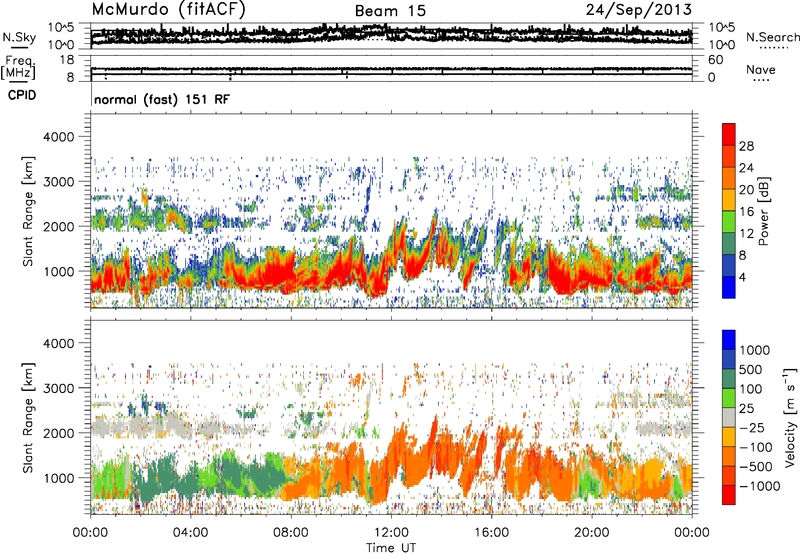Screen dimensions: 800x554
Task: Click the right noise axis value "10^0"
Action: click(x=722, y=45)
